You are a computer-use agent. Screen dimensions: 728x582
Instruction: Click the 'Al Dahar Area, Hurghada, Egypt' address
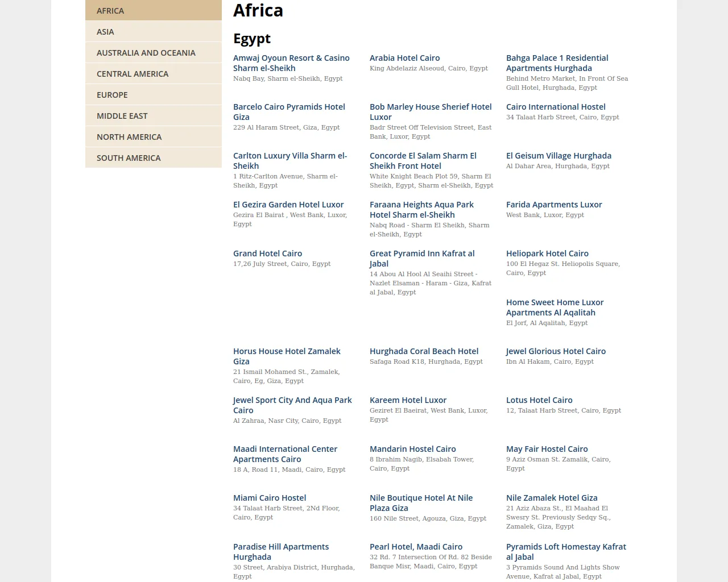[558, 166]
